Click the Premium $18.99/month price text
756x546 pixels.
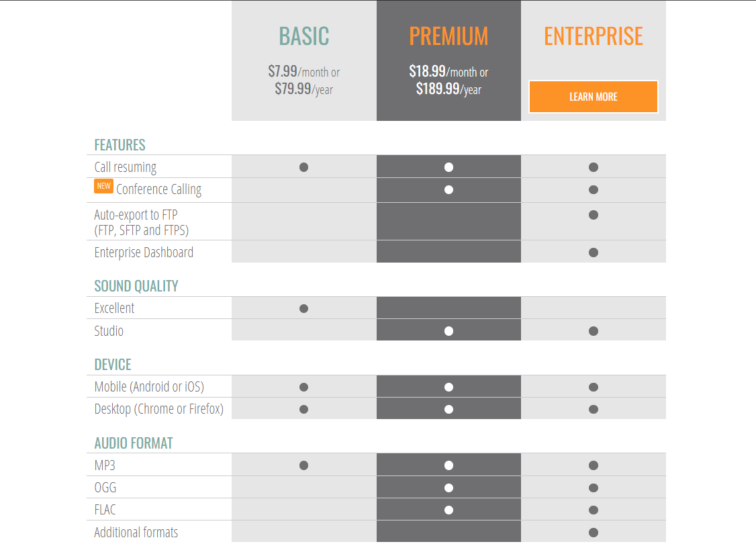point(448,72)
